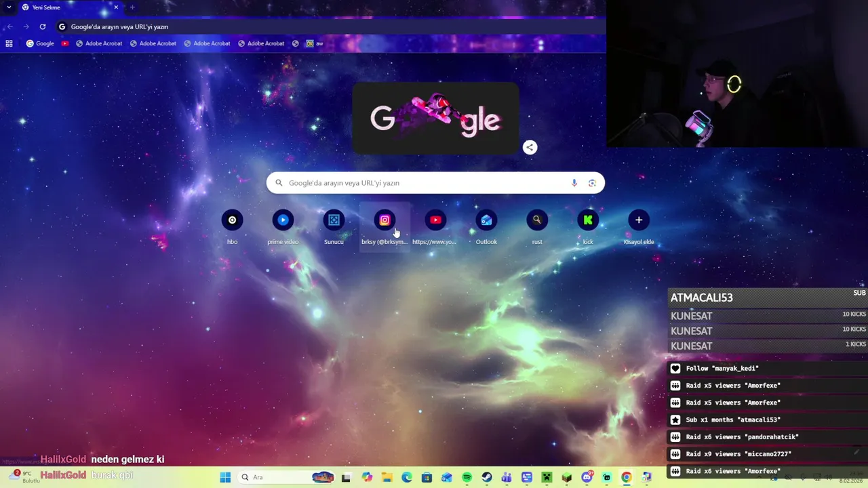Reload the current page
This screenshot has height=488, width=868.
pyautogui.click(x=42, y=26)
